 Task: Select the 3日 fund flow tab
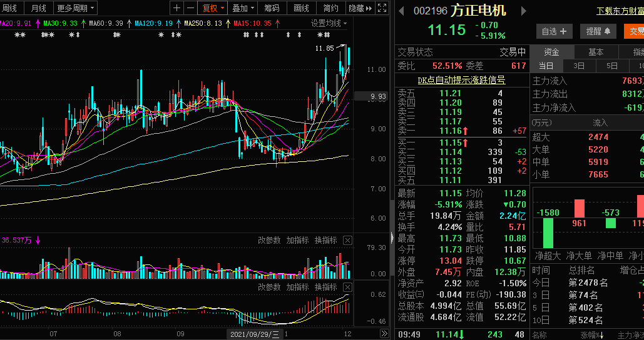click(x=579, y=66)
